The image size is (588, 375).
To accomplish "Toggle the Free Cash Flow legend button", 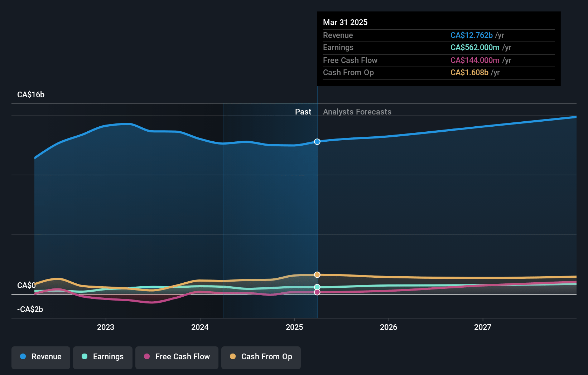I will [177, 357].
